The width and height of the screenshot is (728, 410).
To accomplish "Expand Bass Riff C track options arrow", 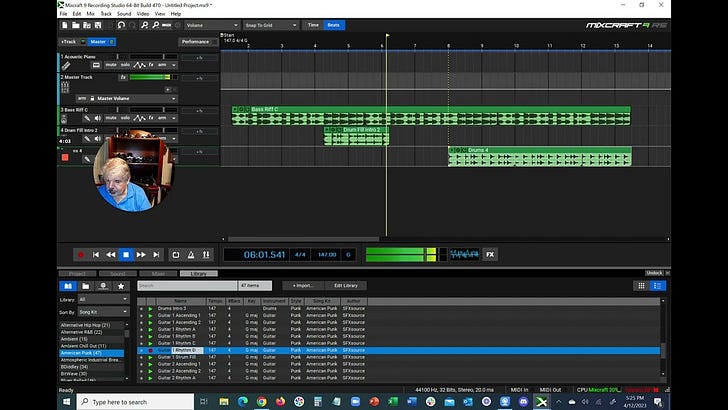I will coord(174,118).
